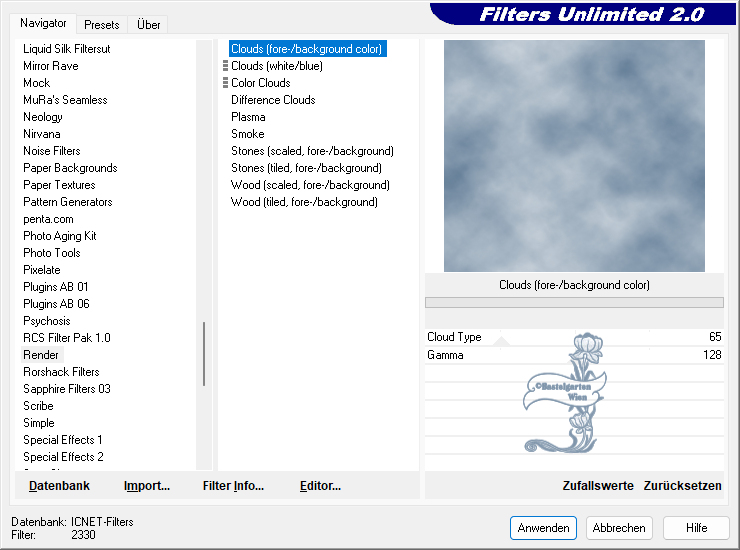Image resolution: width=740 pixels, height=550 pixels.
Task: Adjust the Cloud Type slider
Action: 574,338
